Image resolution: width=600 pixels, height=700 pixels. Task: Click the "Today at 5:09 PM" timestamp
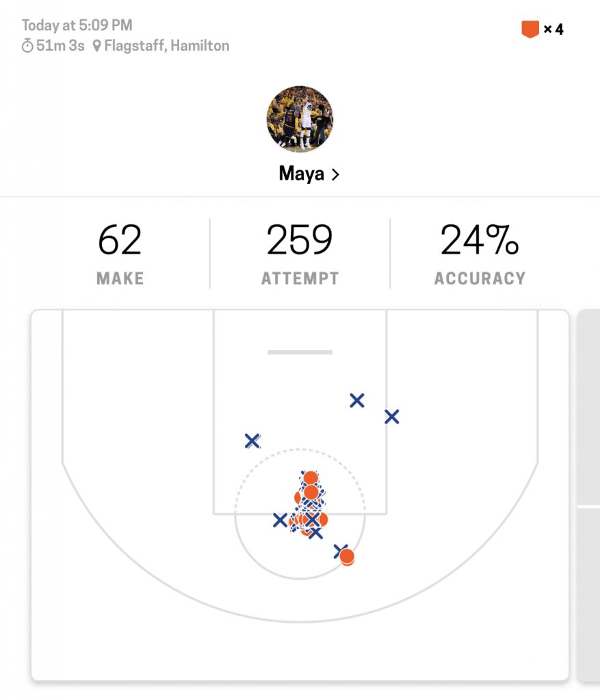[77, 25]
